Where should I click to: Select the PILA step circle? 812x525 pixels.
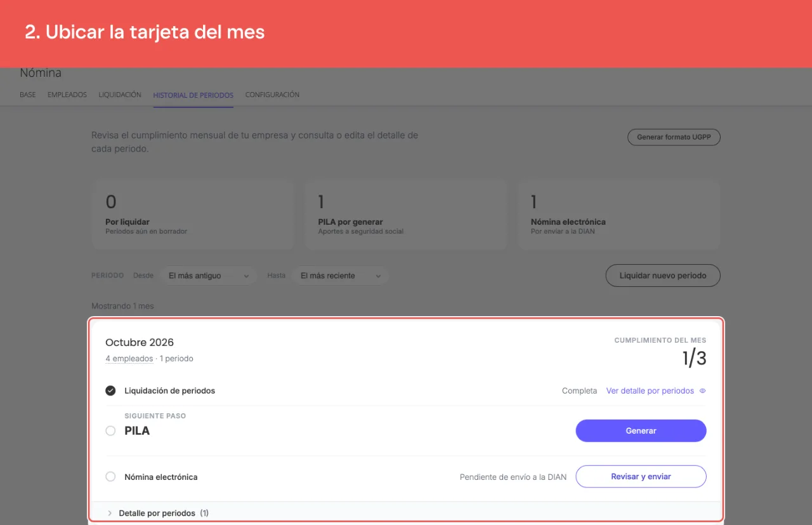110,431
